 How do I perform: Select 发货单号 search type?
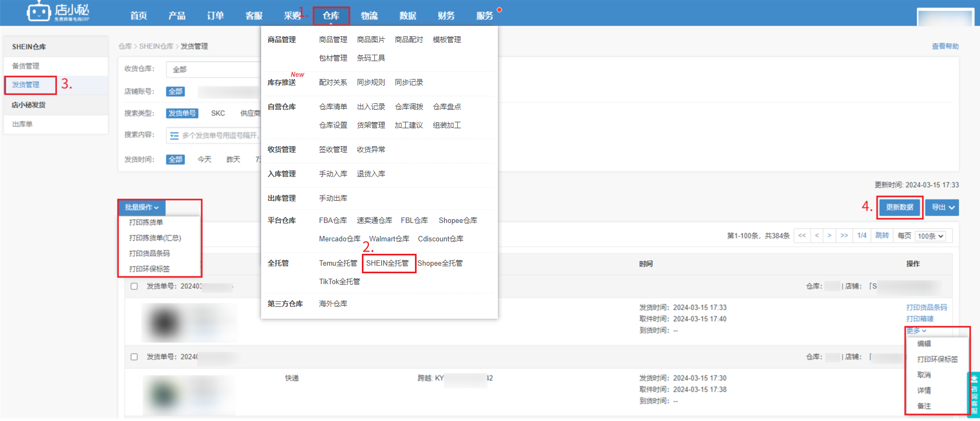pyautogui.click(x=182, y=113)
